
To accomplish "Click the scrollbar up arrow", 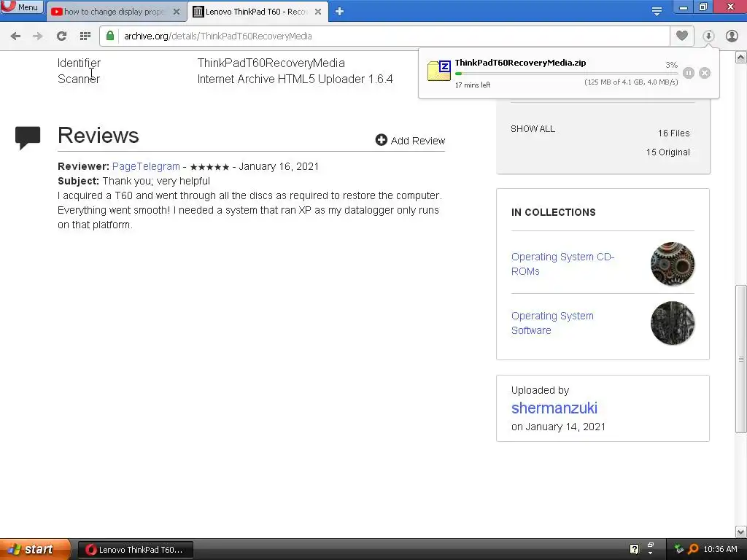I will (x=741, y=58).
